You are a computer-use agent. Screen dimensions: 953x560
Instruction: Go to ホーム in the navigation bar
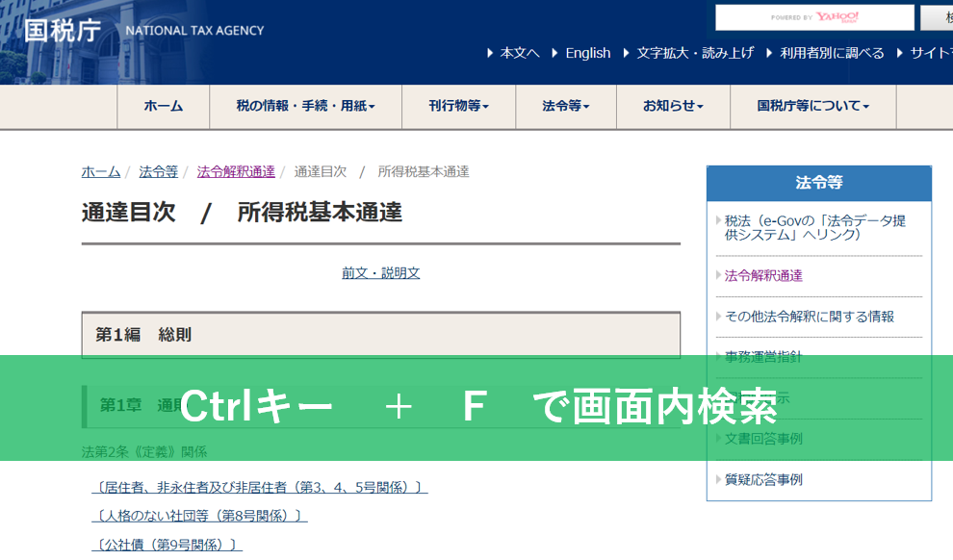163,106
